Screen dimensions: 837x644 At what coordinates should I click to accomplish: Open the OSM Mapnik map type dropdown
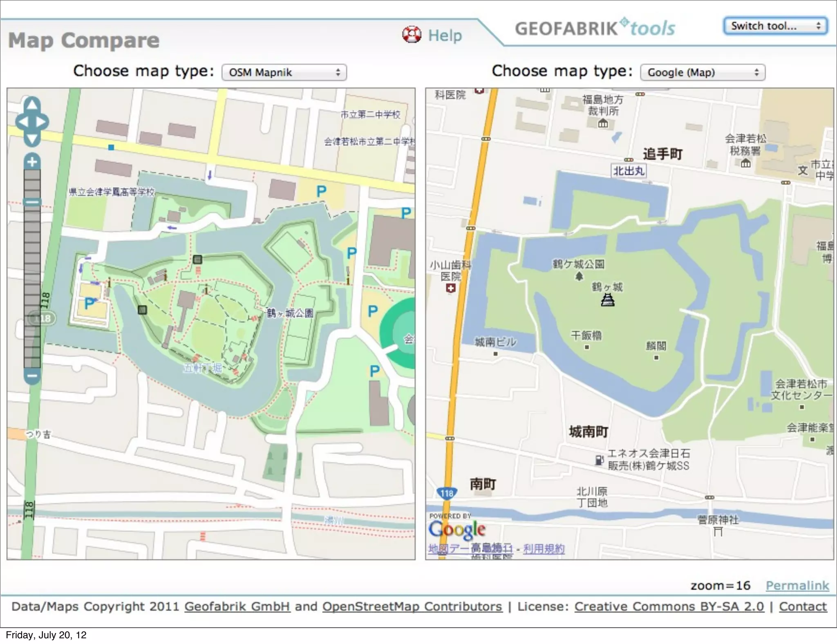[284, 73]
